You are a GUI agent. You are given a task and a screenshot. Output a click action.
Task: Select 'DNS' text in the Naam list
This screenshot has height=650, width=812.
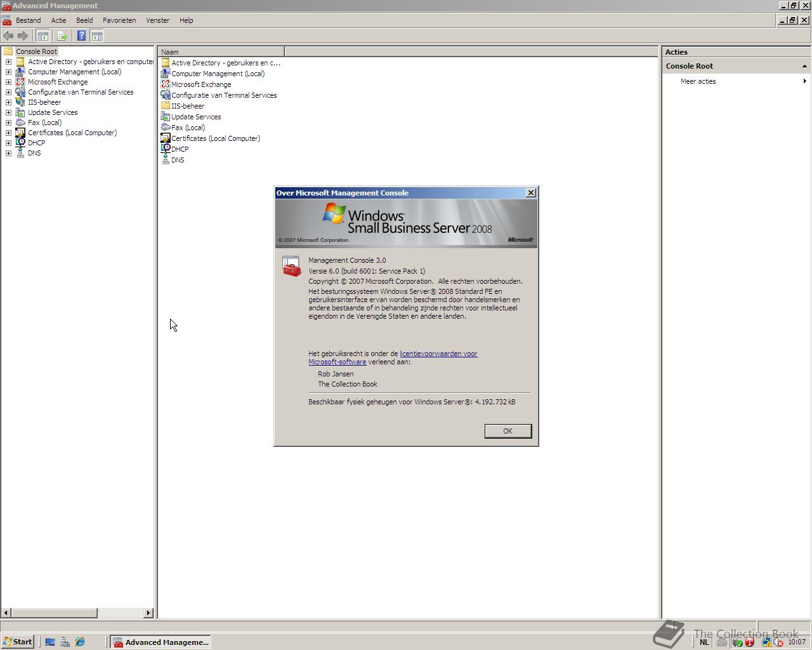coord(178,160)
